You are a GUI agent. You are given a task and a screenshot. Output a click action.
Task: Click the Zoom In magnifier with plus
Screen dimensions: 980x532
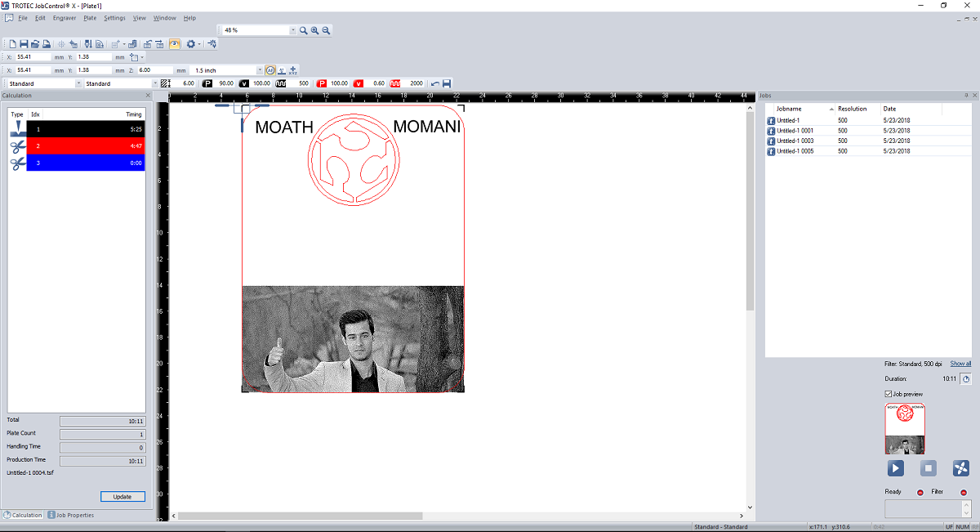pyautogui.click(x=314, y=30)
